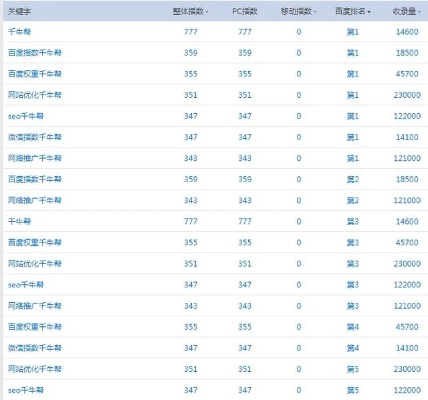This screenshot has width=428, height=400.
Task: Sort by the 移动指数 column header
Action: coord(298,11)
